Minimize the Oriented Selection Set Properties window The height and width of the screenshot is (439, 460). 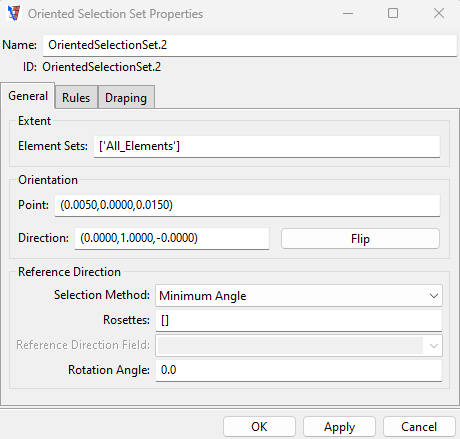[348, 14]
